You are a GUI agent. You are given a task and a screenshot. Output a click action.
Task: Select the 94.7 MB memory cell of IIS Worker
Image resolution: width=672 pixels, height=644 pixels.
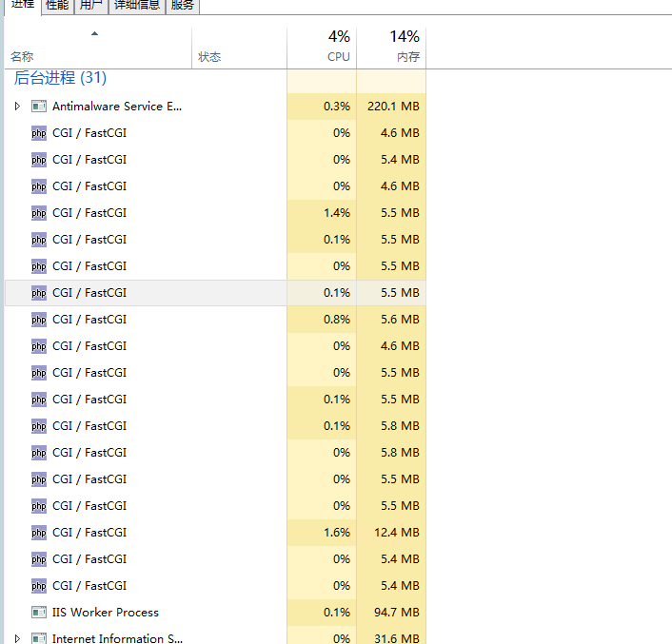393,613
